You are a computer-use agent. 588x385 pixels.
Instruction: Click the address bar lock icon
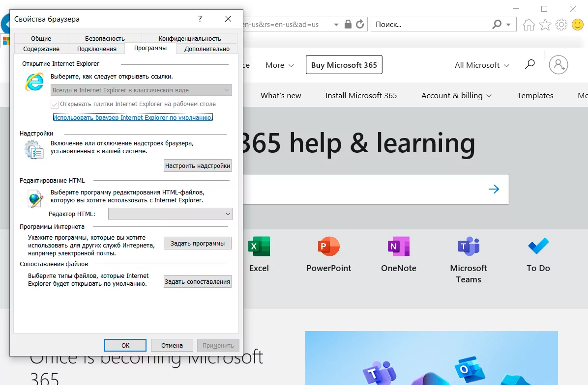pyautogui.click(x=348, y=25)
